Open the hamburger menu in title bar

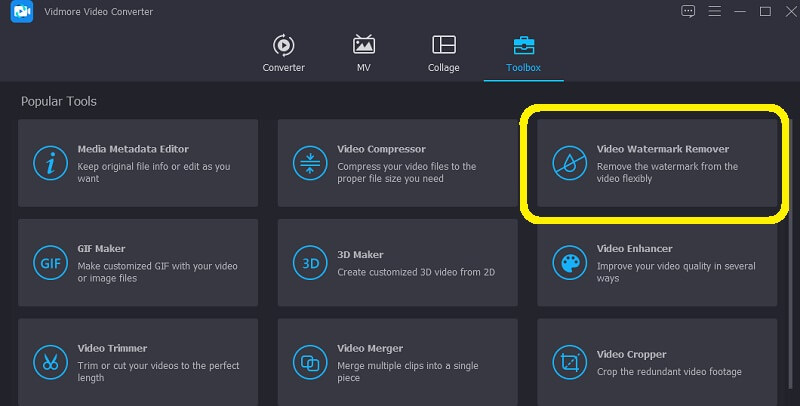[714, 11]
